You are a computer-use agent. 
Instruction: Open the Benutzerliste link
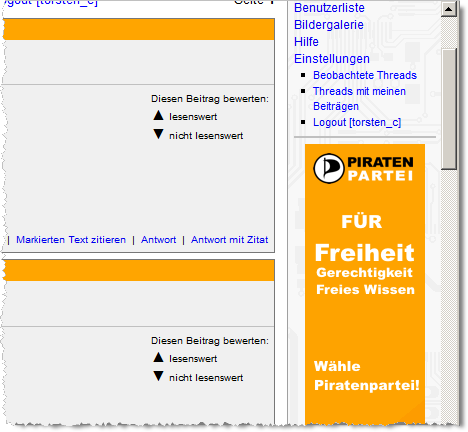pyautogui.click(x=329, y=8)
